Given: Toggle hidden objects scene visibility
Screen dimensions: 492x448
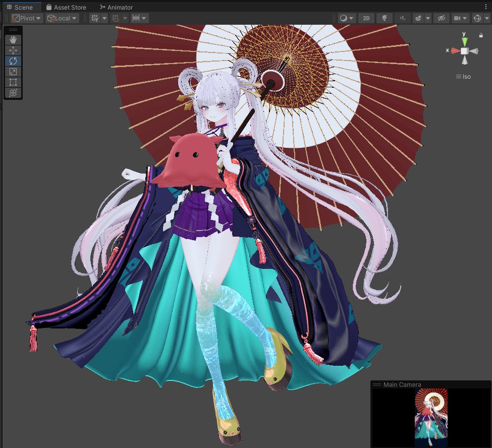Looking at the screenshot, I should 441,18.
